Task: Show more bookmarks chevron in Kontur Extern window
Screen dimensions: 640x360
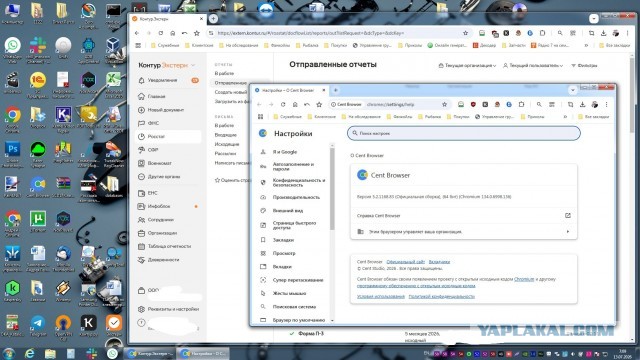Action: point(586,45)
